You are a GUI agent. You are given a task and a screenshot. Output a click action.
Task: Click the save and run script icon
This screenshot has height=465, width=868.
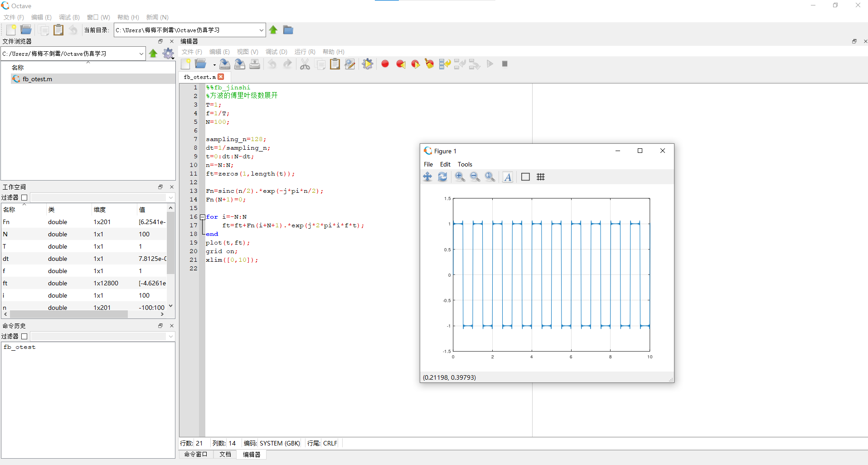pyautogui.click(x=368, y=64)
